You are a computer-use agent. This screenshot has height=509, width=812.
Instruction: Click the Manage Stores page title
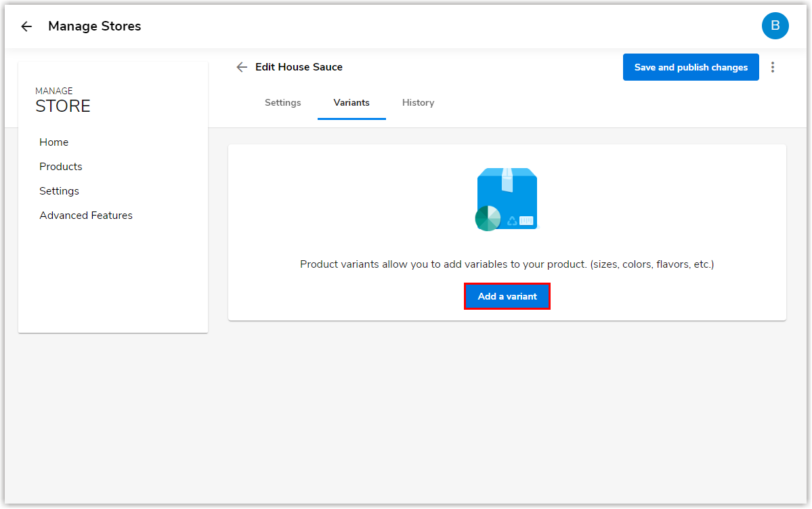coord(94,26)
